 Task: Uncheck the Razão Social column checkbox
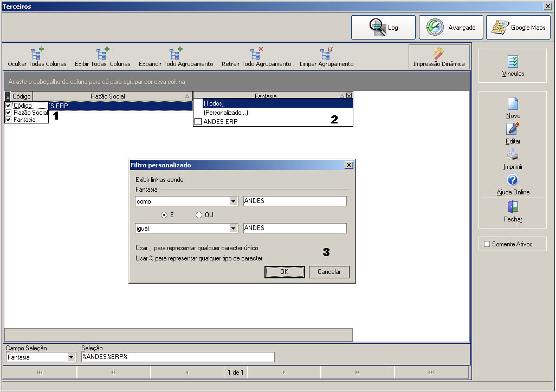[x=9, y=113]
